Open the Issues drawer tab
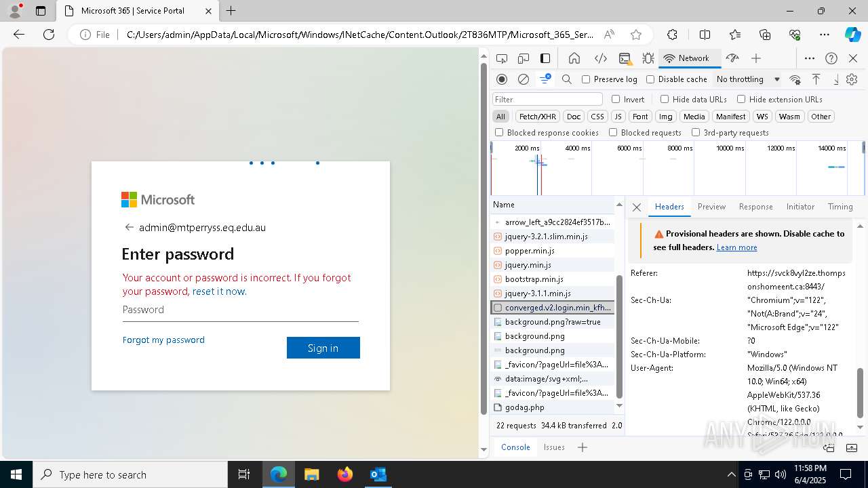 point(554,447)
